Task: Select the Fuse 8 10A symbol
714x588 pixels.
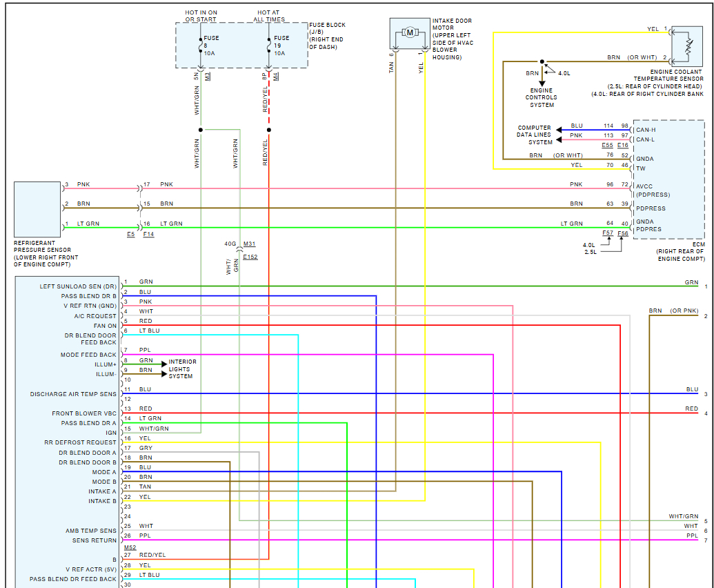Action: tap(201, 46)
